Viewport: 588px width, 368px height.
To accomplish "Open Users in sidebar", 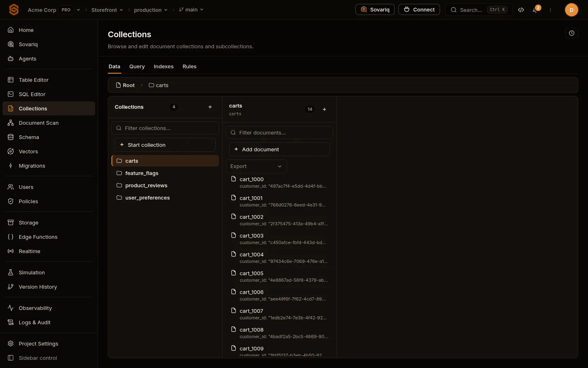I will click(x=49, y=187).
